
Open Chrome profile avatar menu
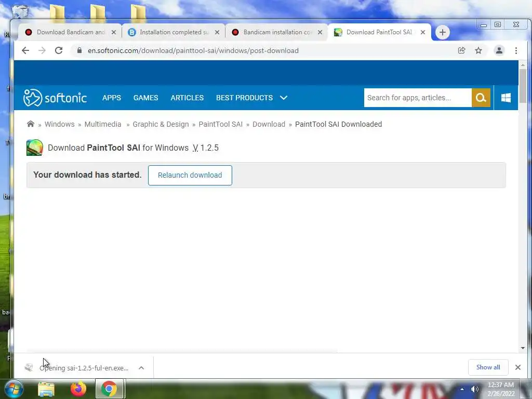(499, 50)
